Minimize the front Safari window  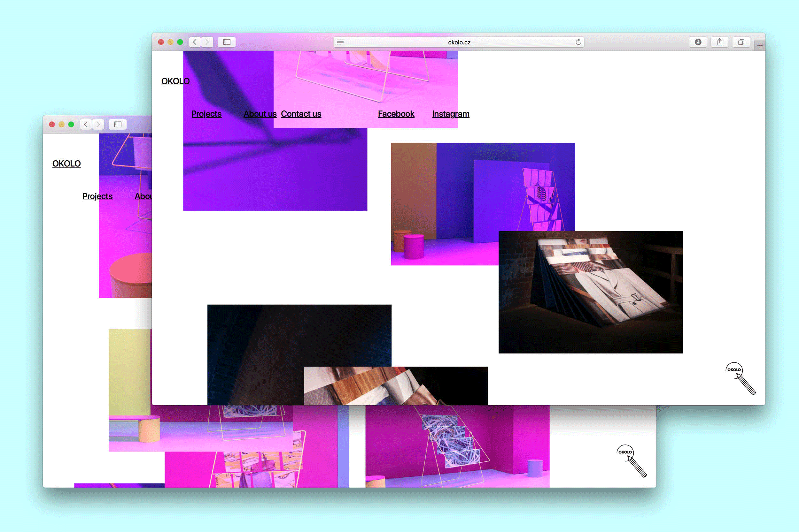[x=170, y=42]
